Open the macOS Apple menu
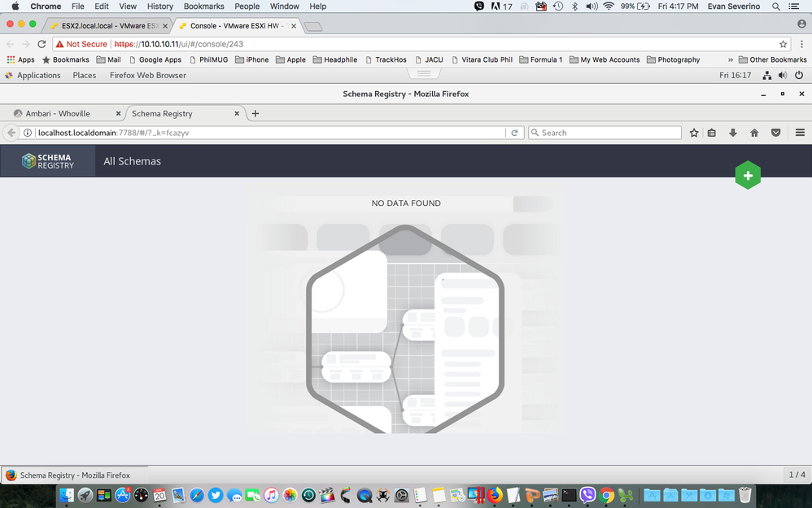Image resolution: width=812 pixels, height=508 pixels. [15, 7]
